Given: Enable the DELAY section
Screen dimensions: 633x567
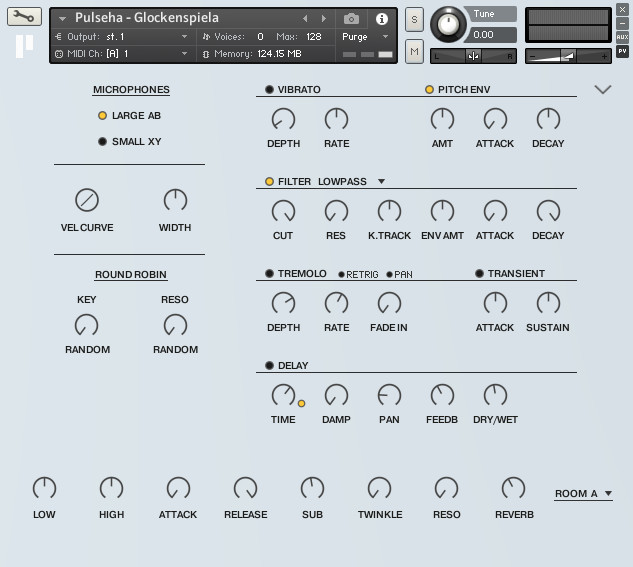Looking at the screenshot, I should pos(269,366).
